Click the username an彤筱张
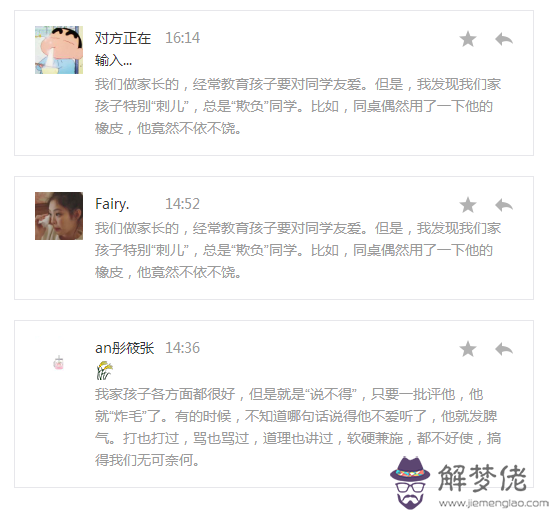 click(124, 348)
